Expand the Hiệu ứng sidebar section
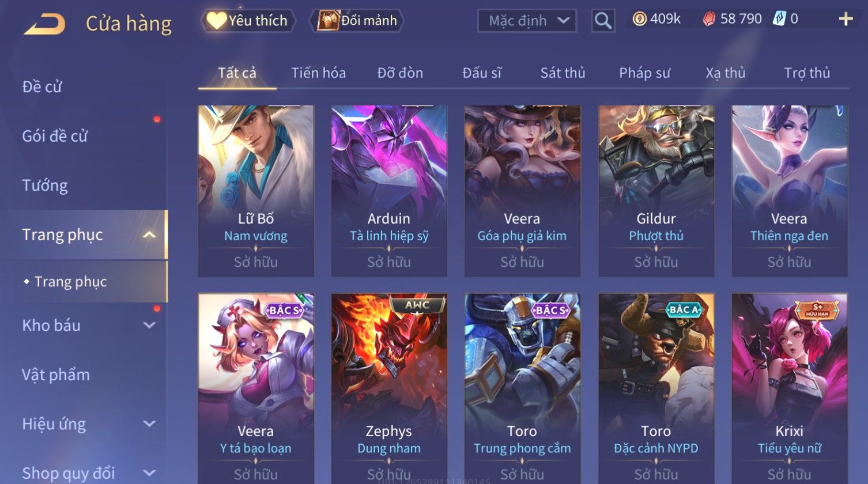 149,424
